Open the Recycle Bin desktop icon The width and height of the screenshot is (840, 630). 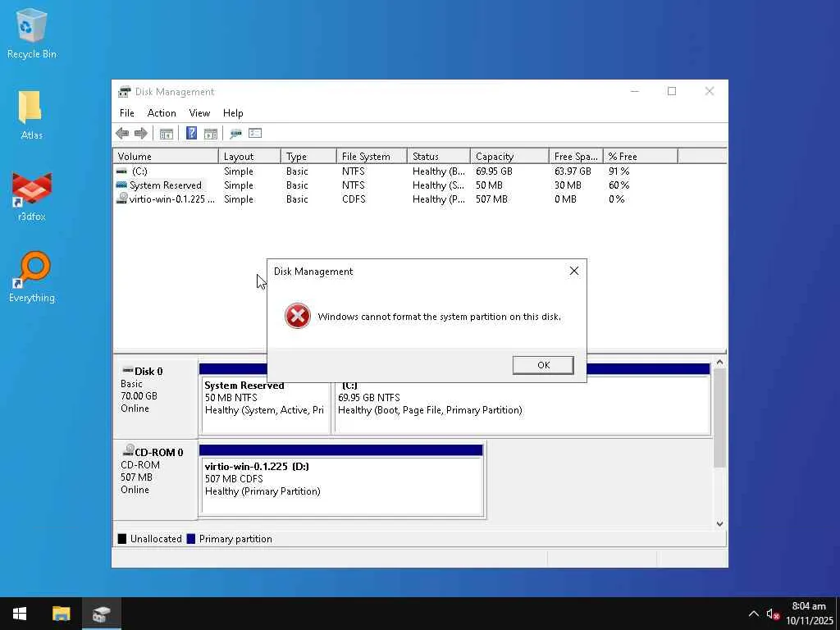32,34
